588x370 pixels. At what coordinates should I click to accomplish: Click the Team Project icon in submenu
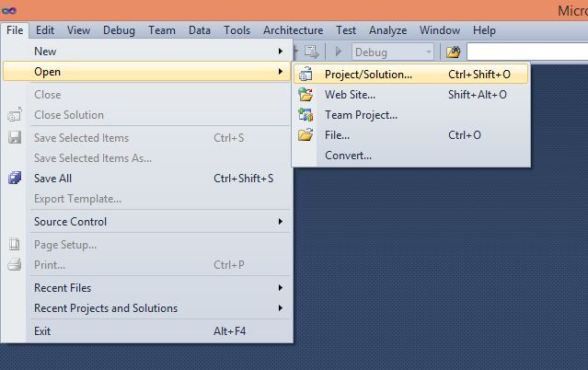[x=306, y=114]
